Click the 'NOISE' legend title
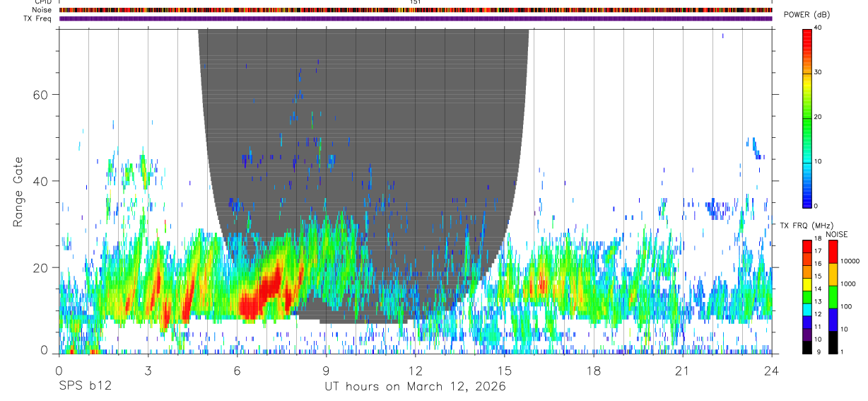Viewport: 868px width, 401px height. (x=837, y=234)
